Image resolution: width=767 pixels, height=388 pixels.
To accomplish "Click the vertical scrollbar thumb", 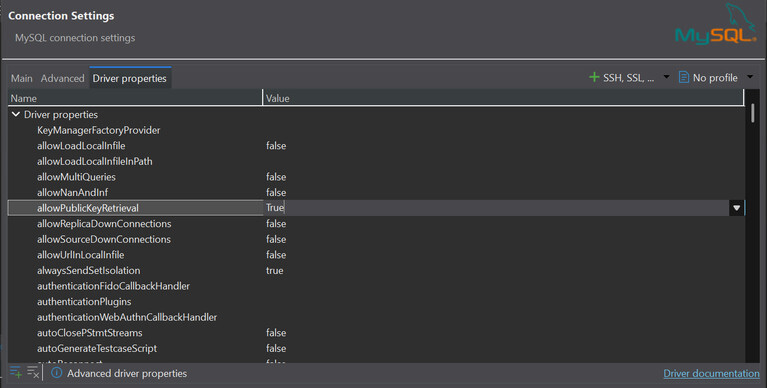I will point(752,113).
